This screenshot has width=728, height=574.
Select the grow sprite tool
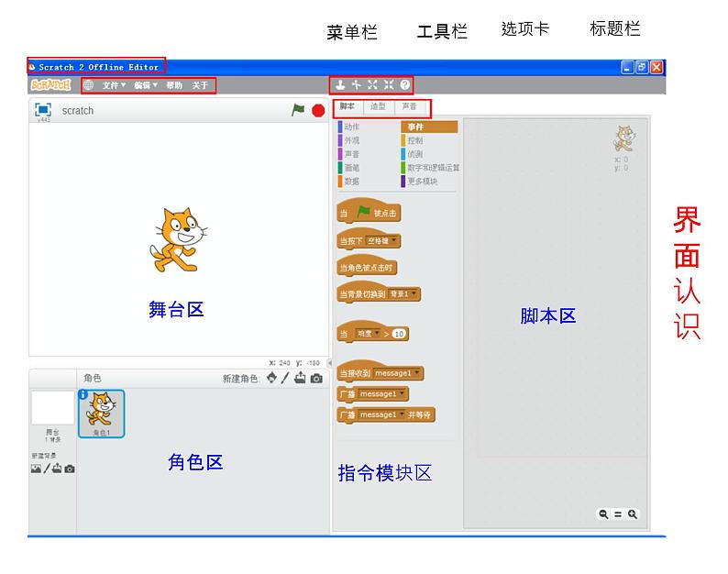coord(372,84)
